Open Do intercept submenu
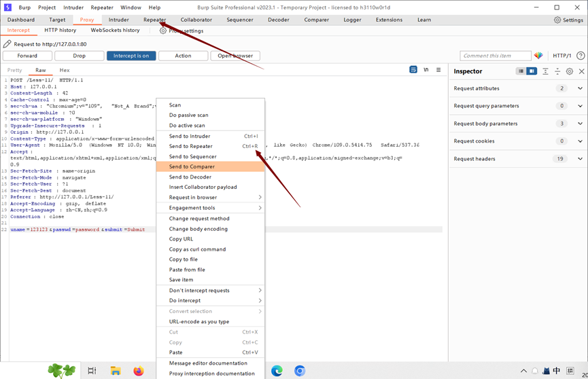 210,300
